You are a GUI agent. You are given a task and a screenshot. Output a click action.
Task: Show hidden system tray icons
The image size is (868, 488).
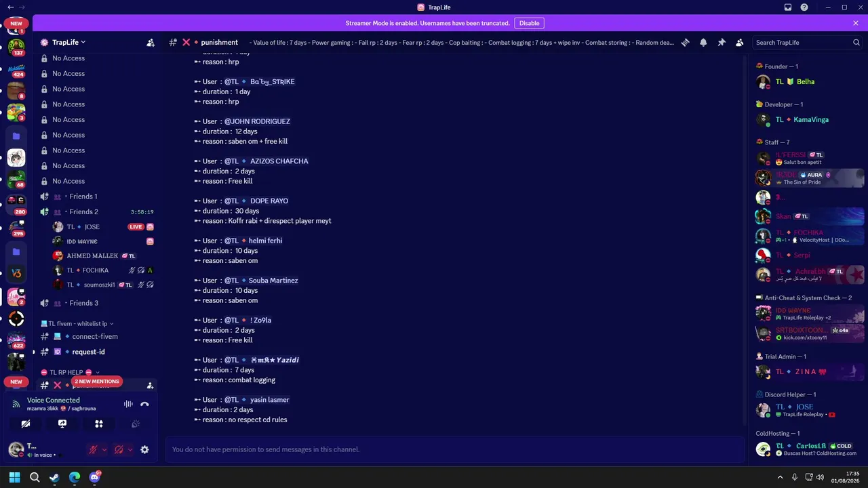pos(780,477)
